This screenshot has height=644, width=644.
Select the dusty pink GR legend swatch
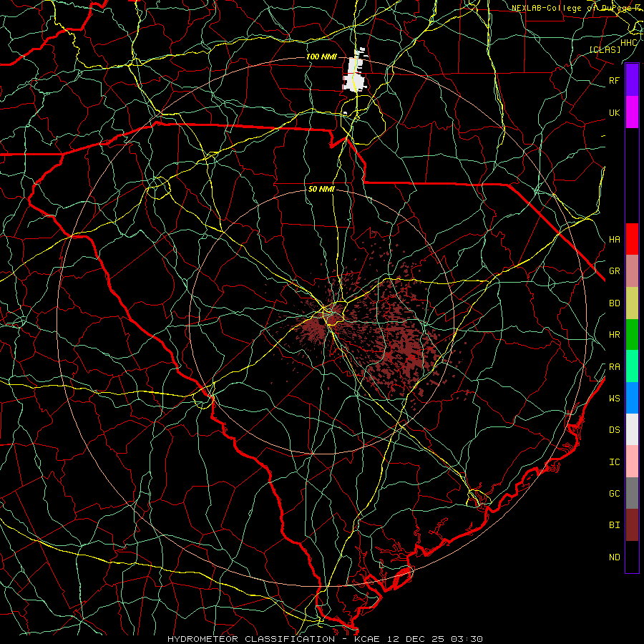pos(632,270)
